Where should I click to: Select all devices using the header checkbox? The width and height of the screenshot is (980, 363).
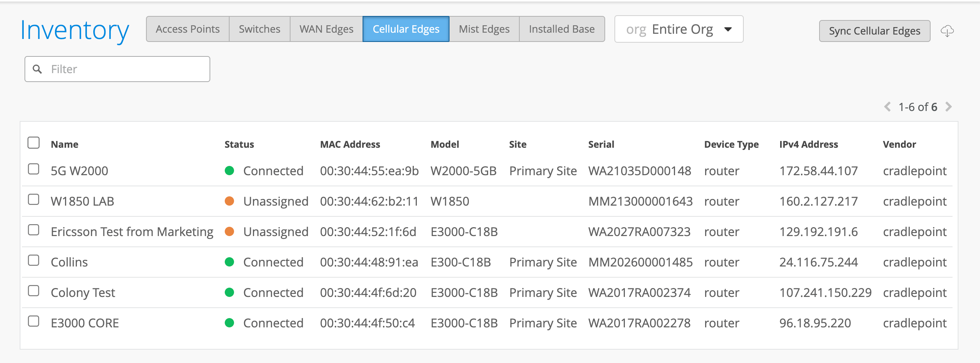pos(33,142)
